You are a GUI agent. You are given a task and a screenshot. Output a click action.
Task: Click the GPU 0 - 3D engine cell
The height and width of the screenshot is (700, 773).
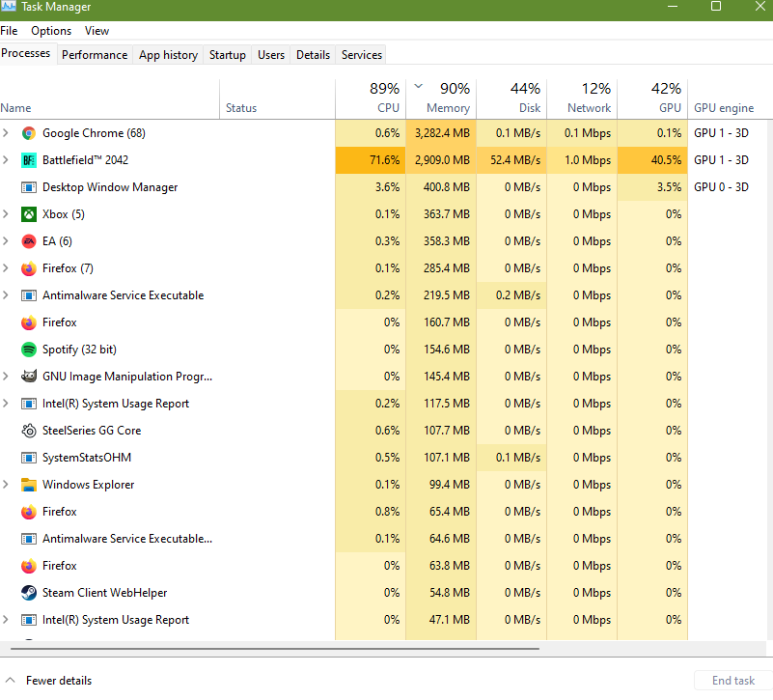tap(721, 187)
